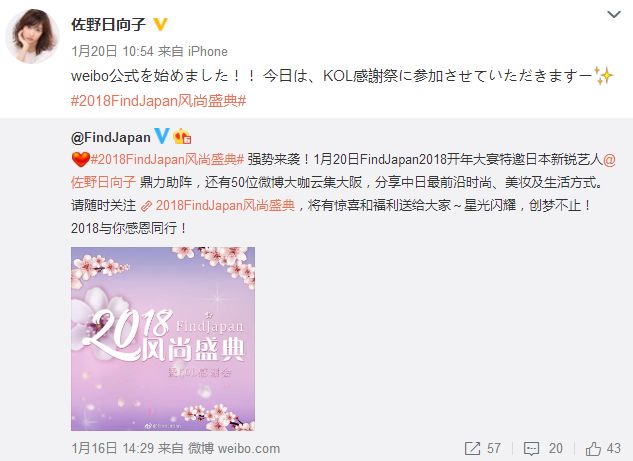Click the @佐野日向子 mention in repost
Viewport: 633px width, 461px height.
(x=343, y=171)
